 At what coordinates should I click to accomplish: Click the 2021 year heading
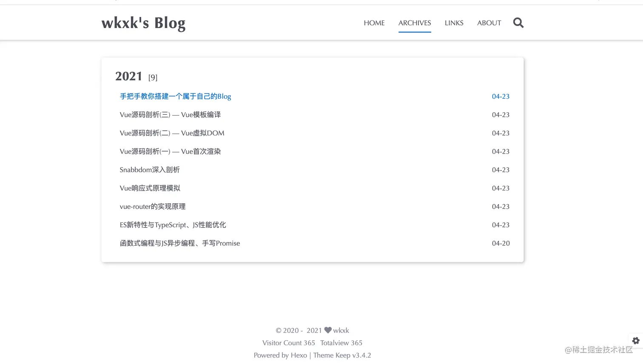pos(128,76)
